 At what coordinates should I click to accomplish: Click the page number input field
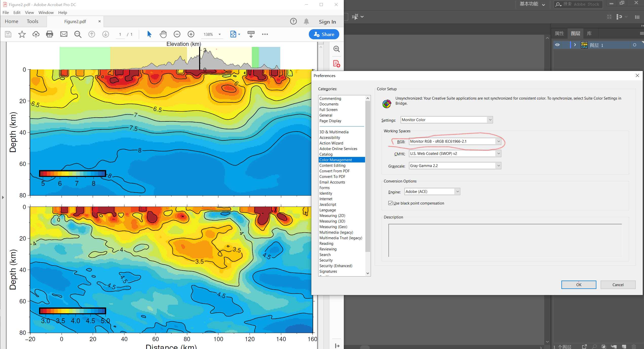[120, 34]
